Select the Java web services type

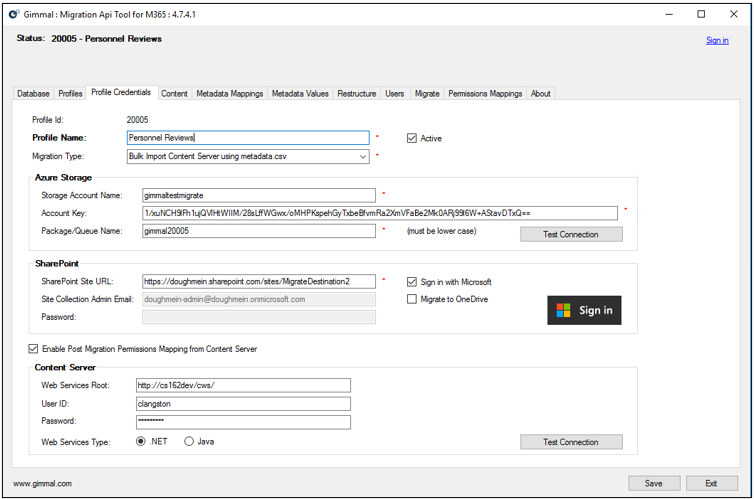click(189, 441)
